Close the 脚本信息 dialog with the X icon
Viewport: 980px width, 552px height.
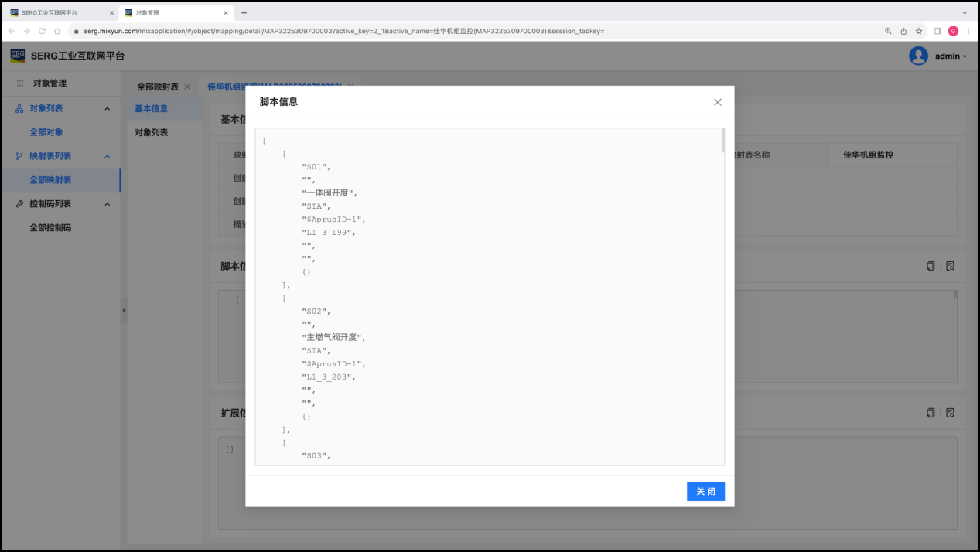click(717, 102)
